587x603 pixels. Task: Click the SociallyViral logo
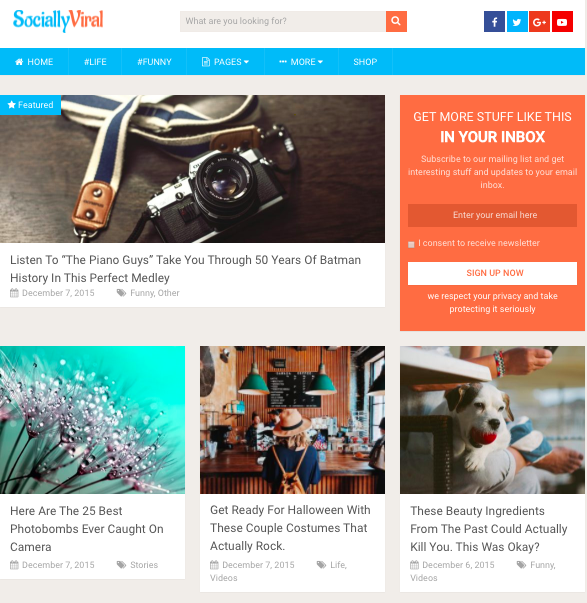click(58, 20)
